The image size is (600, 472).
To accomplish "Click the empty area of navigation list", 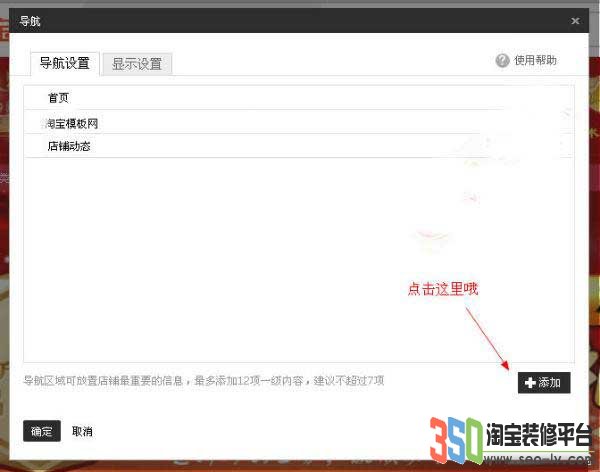I will point(250,260).
